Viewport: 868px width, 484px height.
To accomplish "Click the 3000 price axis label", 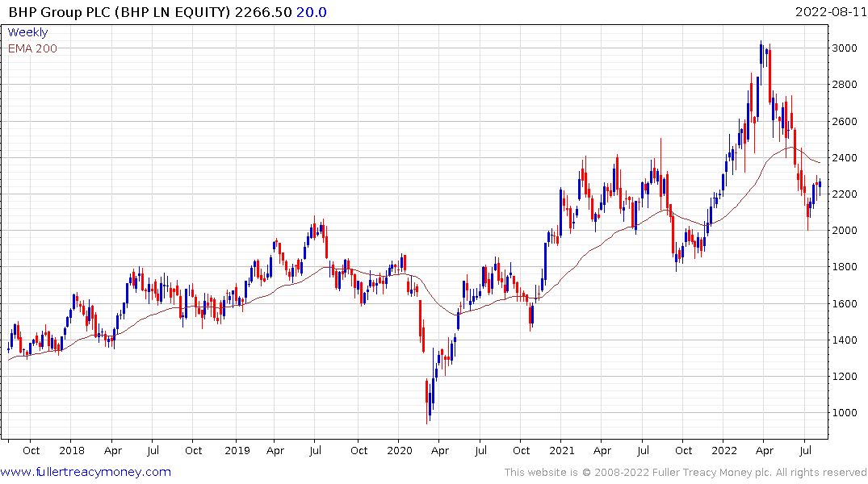I will tap(845, 48).
